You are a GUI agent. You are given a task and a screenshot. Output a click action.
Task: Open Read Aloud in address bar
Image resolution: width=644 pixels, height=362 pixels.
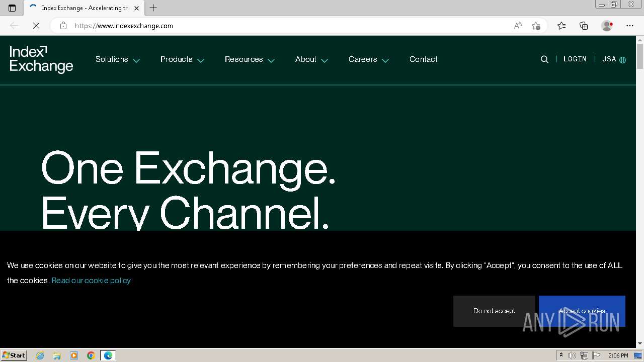tap(518, 26)
